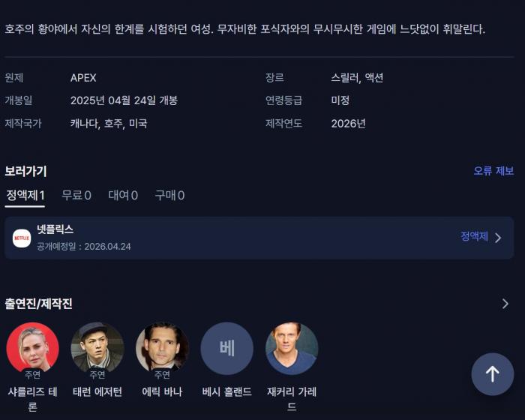Click the scroll-to-top arrow button
525x420 pixels.
tap(492, 373)
